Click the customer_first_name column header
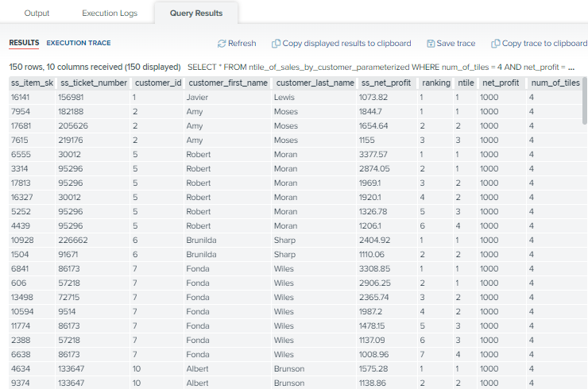Viewport: 588px width, 389px height. coord(228,83)
